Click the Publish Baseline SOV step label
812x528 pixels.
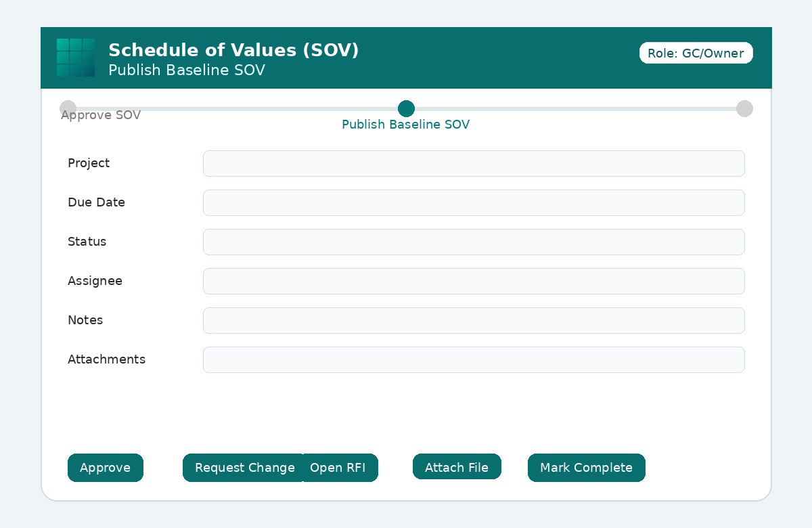pyautogui.click(x=405, y=125)
